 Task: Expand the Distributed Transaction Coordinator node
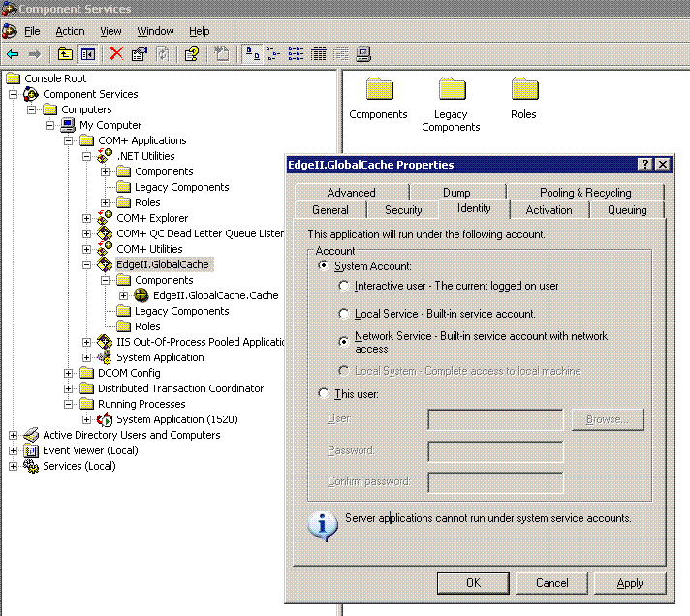68,388
